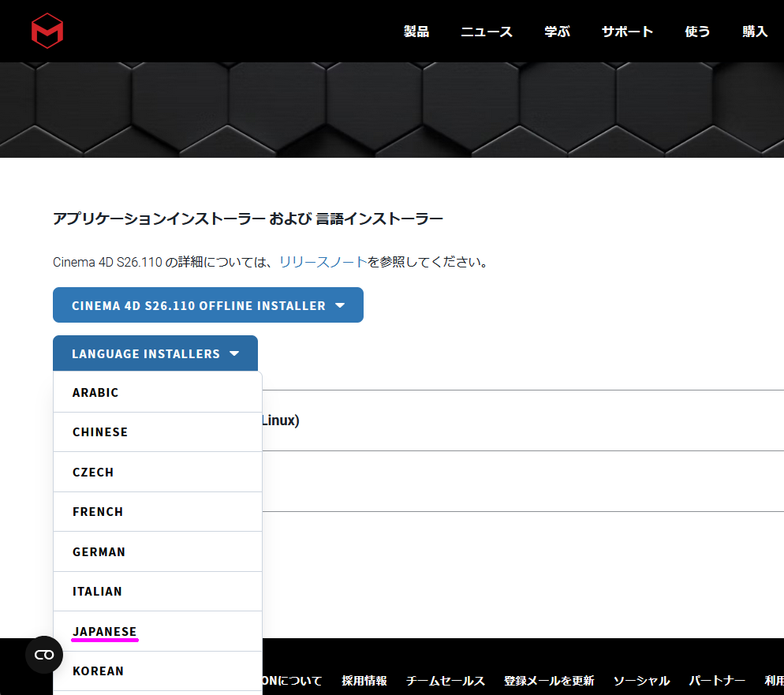Open パートナー footer link
Image resolution: width=784 pixels, height=695 pixels.
(x=717, y=681)
